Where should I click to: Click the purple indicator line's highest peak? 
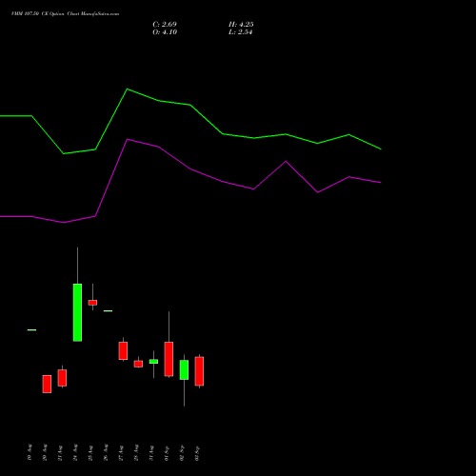click(x=128, y=139)
